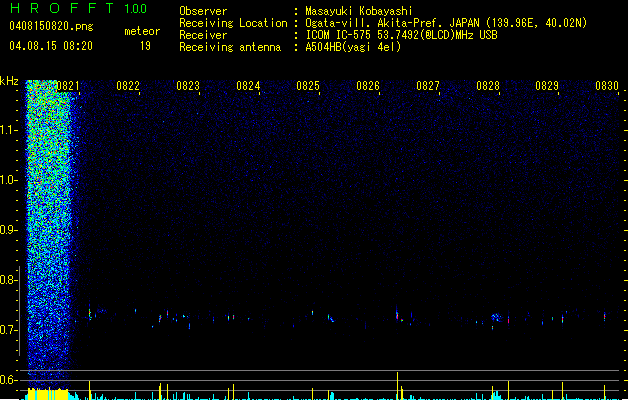The width and height of the screenshot is (629, 400).
Task: Click the tallest yellow meteor spike after 0826
Action: pos(398,385)
